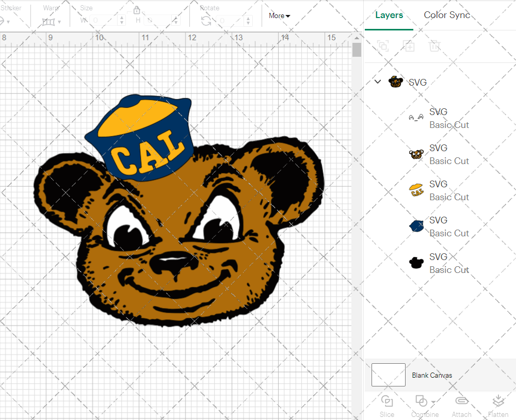Select the parent SVG group entry
Image resolution: width=516 pixels, height=420 pixels.
pos(418,82)
